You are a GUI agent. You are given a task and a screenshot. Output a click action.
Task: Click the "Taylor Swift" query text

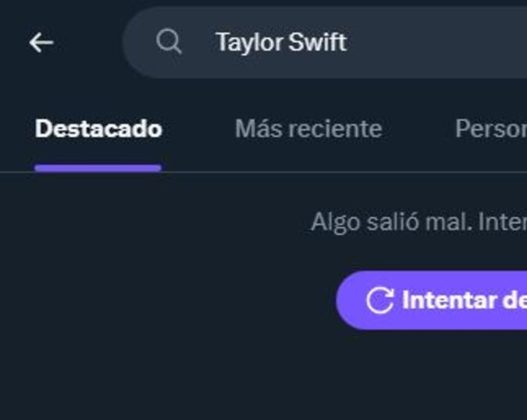(281, 42)
